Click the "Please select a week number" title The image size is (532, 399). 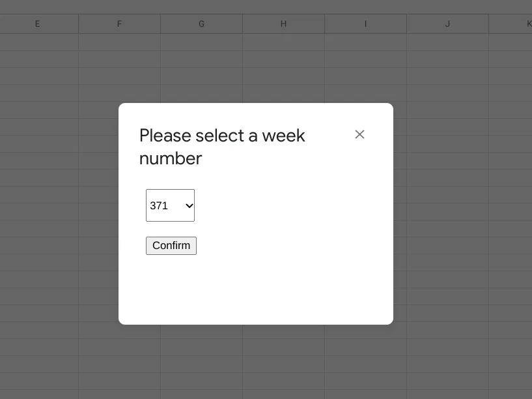222,147
